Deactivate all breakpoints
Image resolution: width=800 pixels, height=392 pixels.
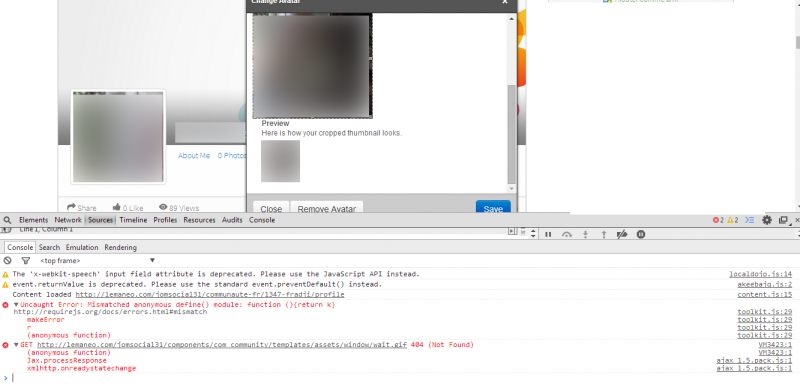[x=622, y=234]
